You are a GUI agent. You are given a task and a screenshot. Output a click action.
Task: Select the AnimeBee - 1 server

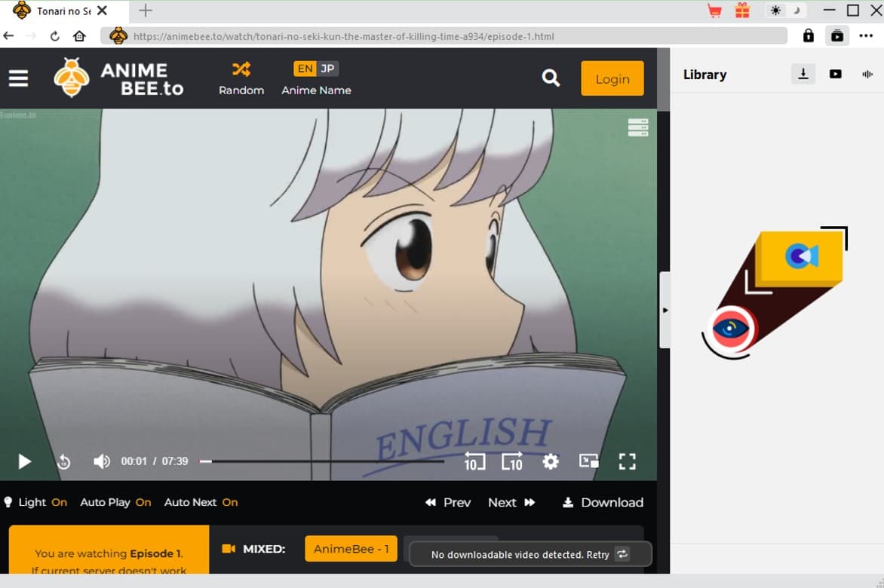[x=350, y=549]
